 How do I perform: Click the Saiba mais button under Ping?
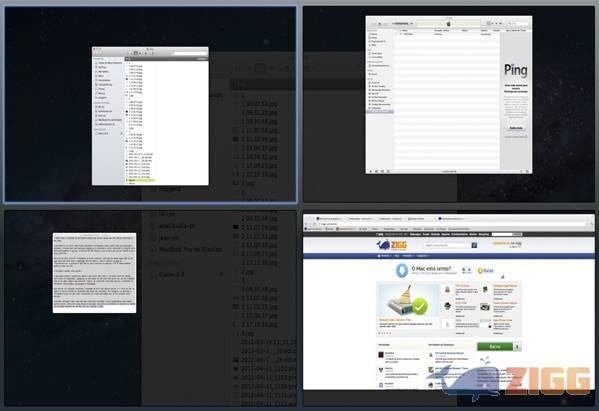[515, 128]
